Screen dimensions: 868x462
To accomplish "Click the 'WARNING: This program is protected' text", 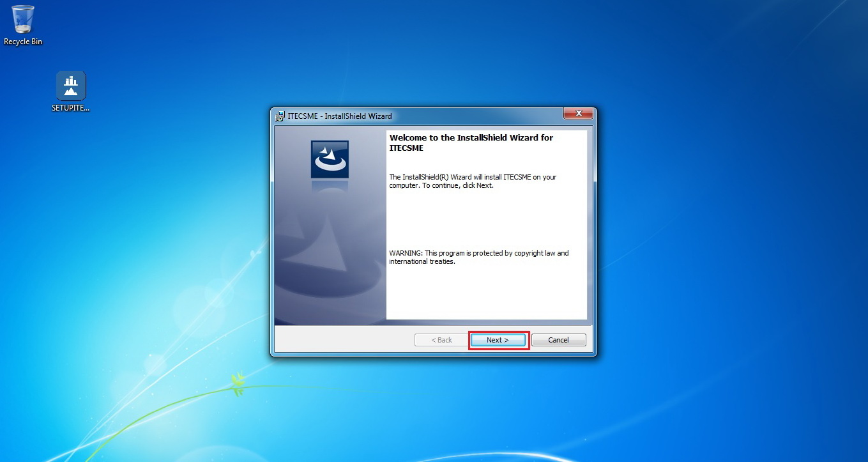I will tap(479, 258).
